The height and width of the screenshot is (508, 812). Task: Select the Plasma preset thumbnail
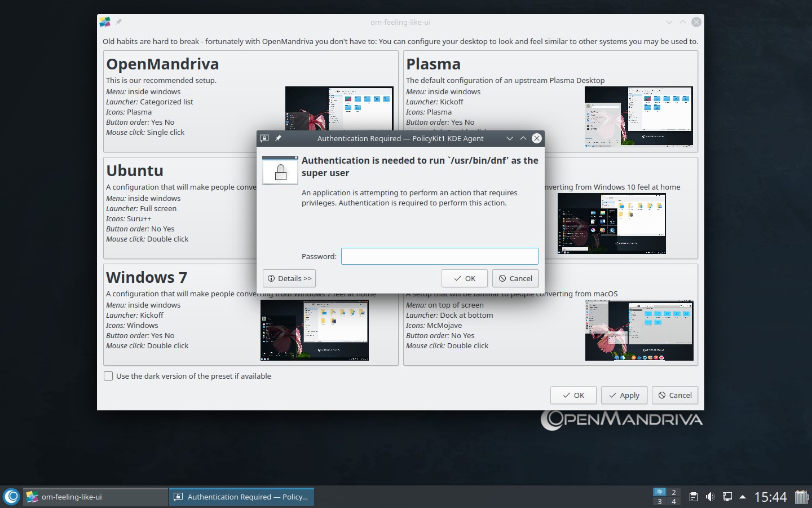tap(639, 117)
